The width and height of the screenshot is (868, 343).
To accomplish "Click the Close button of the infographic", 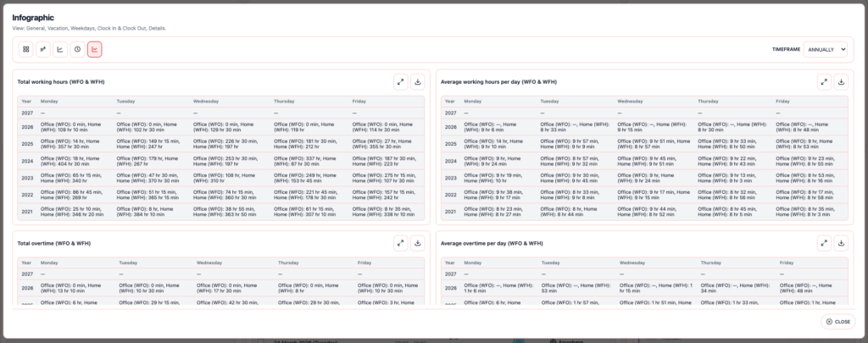I will pyautogui.click(x=837, y=322).
